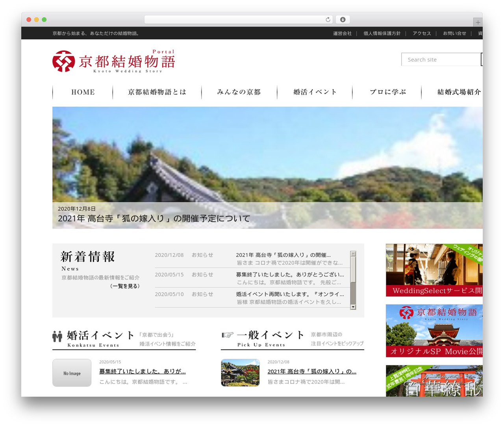Open プロに学ぶ navigation item

387,92
